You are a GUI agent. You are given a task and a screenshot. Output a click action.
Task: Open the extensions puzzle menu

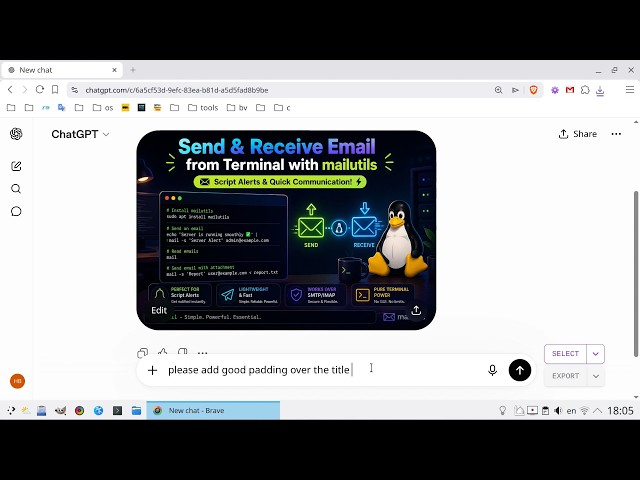coord(585,90)
